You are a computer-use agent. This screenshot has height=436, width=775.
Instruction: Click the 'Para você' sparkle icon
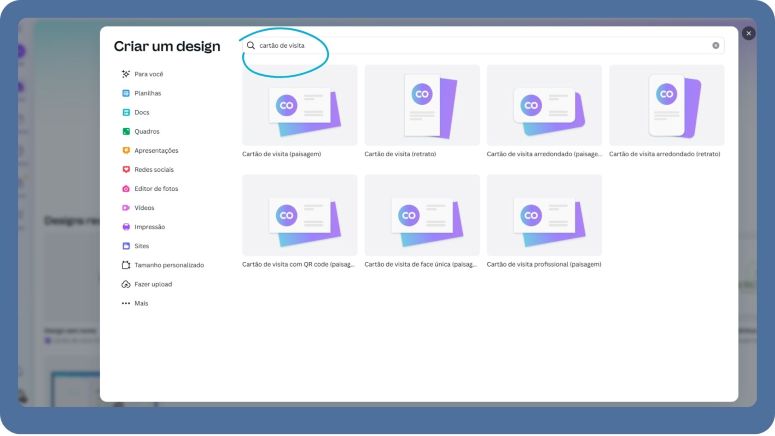point(126,74)
